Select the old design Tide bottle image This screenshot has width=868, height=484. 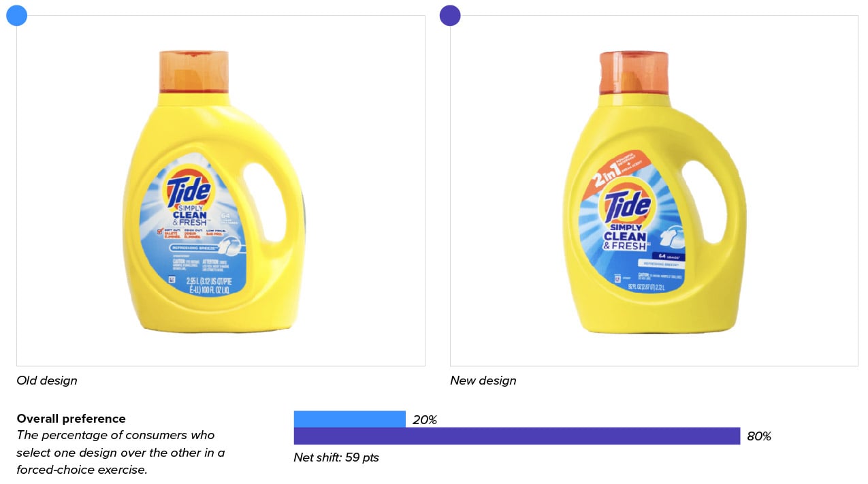(214, 191)
